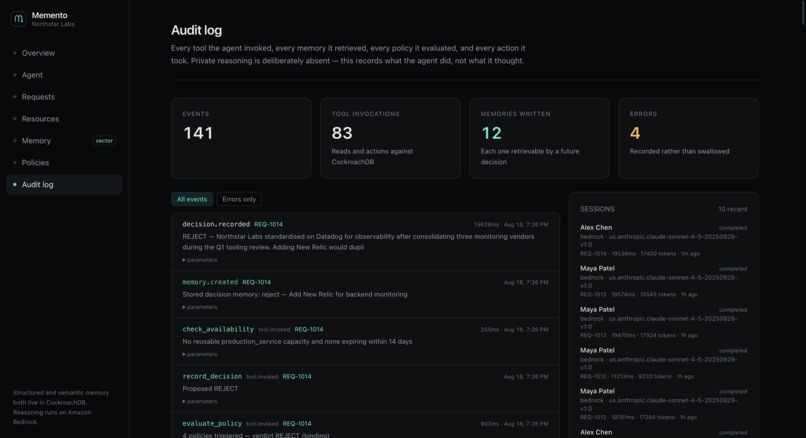Click 'Stored decision memory' description text
This screenshot has width=806, height=438.
(x=295, y=295)
